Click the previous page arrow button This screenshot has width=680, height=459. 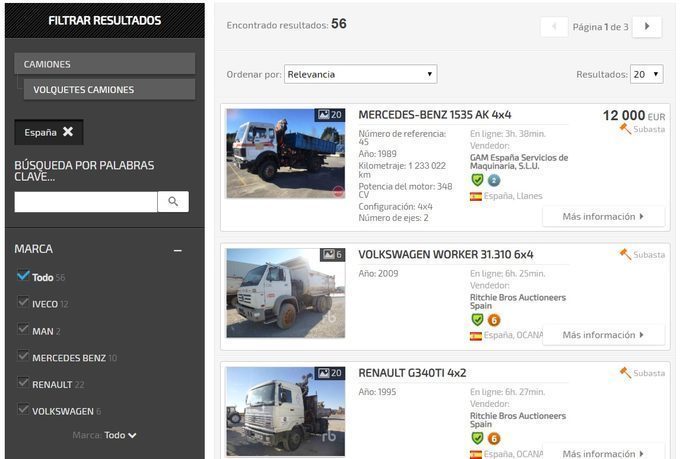pos(554,26)
